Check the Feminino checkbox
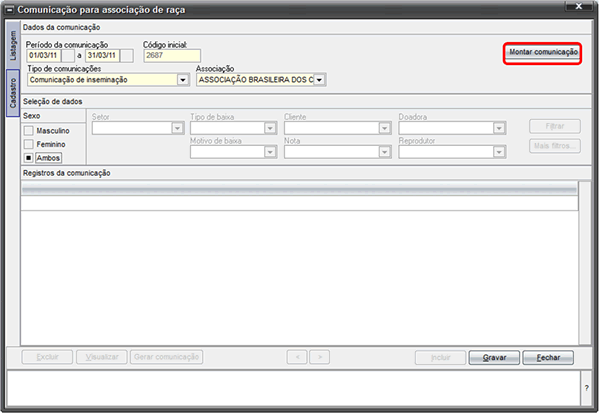 (x=29, y=144)
